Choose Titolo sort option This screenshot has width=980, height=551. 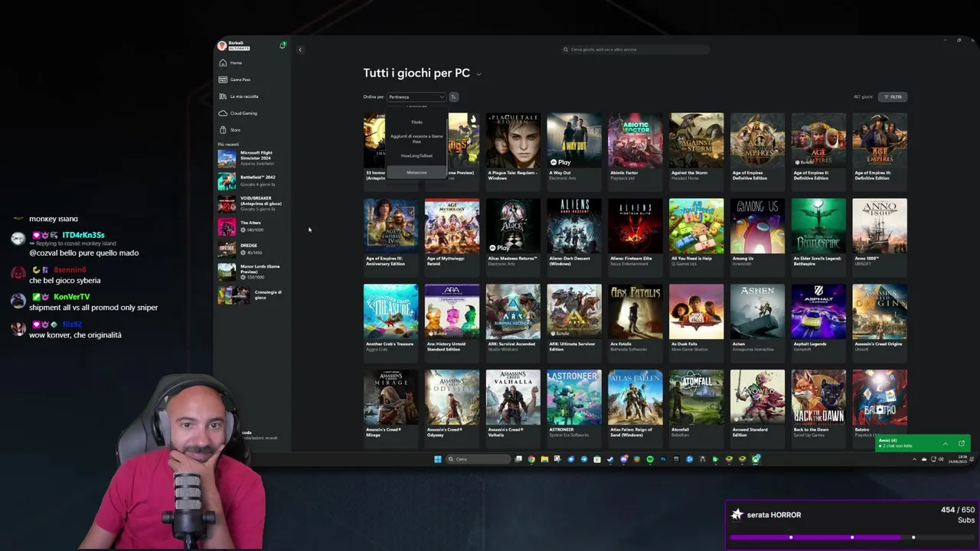(x=416, y=122)
